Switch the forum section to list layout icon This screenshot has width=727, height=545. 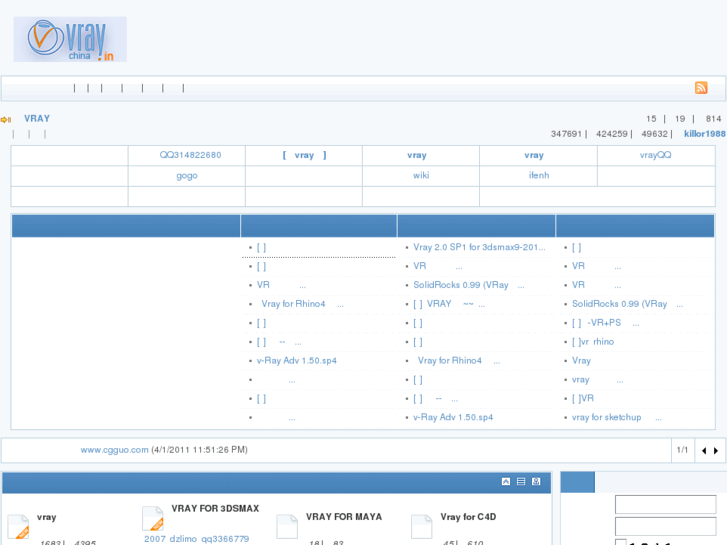tap(521, 481)
